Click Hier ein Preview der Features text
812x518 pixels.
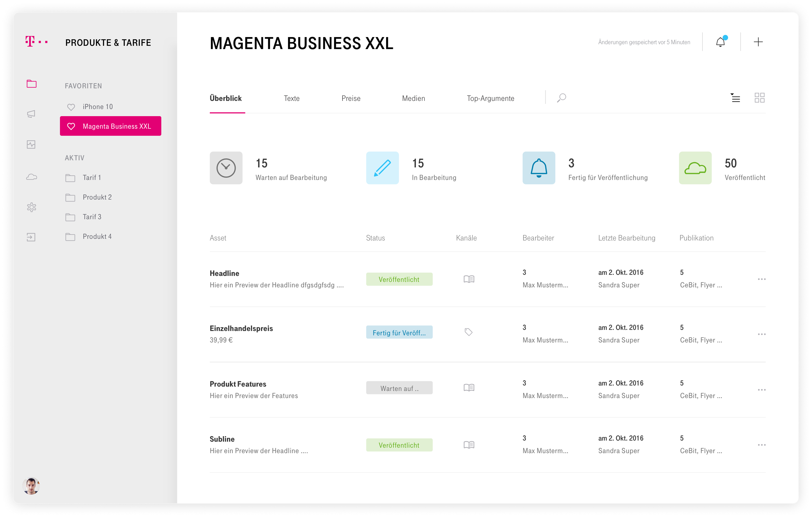click(254, 395)
